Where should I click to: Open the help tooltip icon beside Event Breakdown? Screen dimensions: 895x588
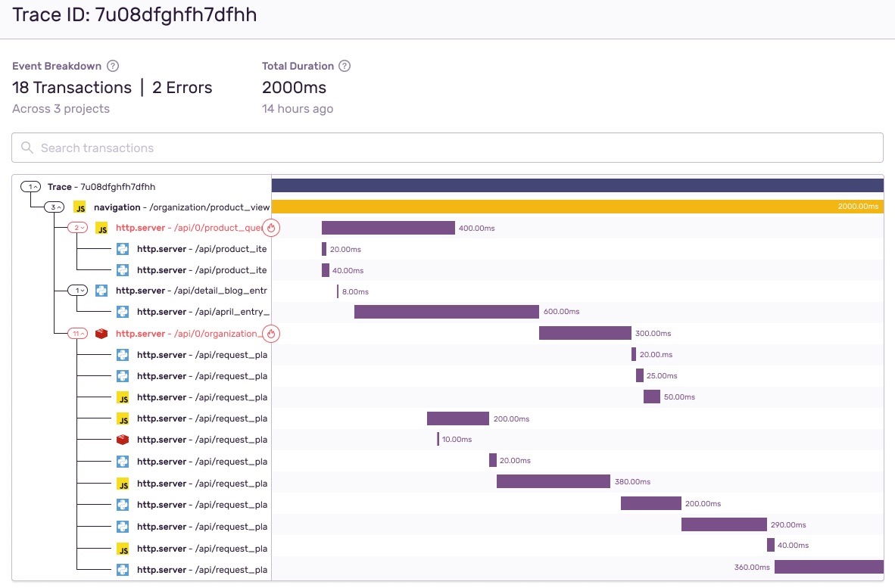point(112,66)
